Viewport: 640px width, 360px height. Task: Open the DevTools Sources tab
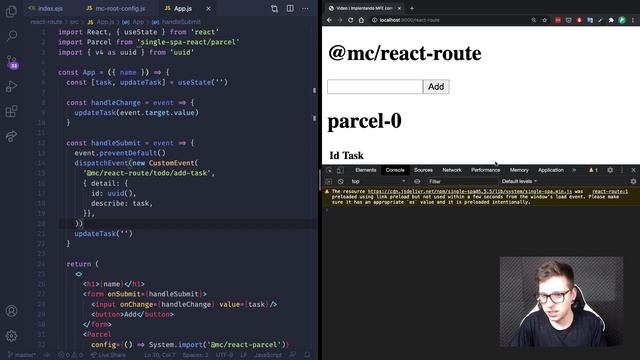click(423, 170)
